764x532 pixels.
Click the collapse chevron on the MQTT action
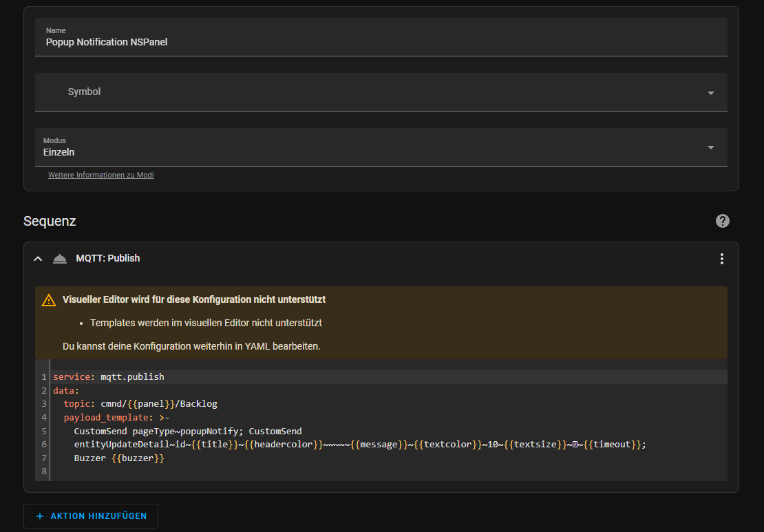(38, 258)
